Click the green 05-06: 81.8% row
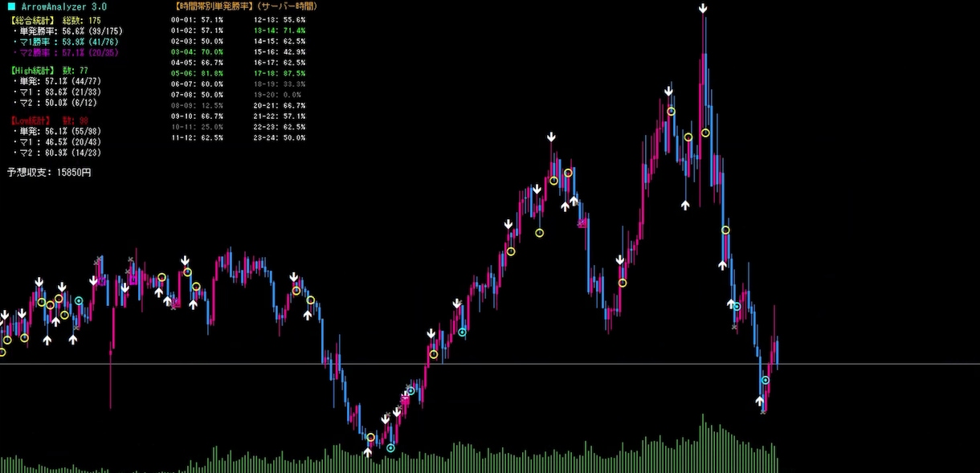Viewport: 980px width, 473px height. (x=198, y=73)
